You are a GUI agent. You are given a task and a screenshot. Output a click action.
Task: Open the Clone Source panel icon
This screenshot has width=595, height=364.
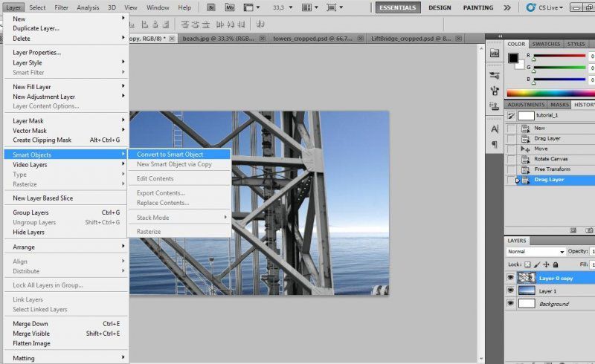495,107
